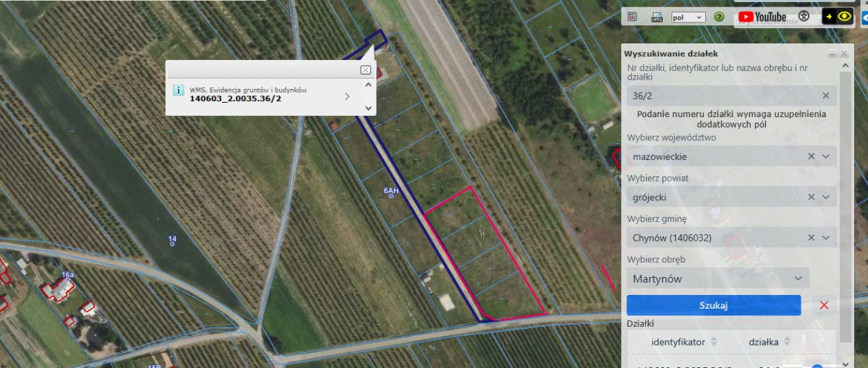Clear the gmina Chynów selection
Image resolution: width=868 pixels, height=368 pixels.
[x=812, y=237]
